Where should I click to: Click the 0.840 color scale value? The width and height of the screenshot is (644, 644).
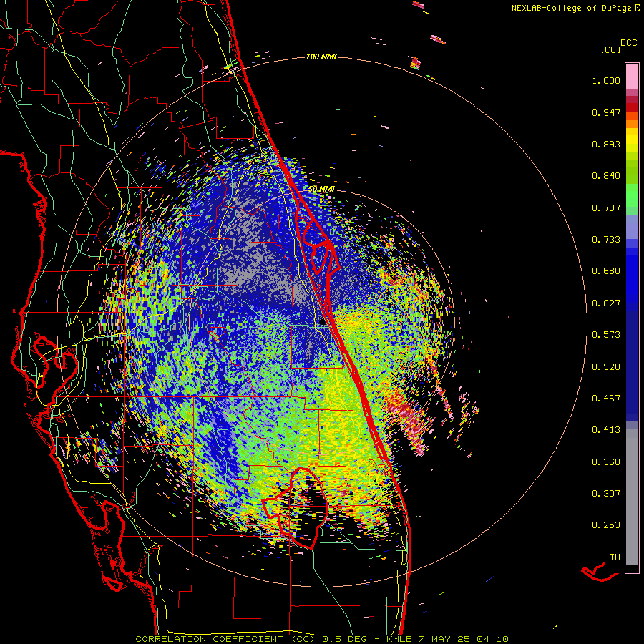[x=606, y=176]
